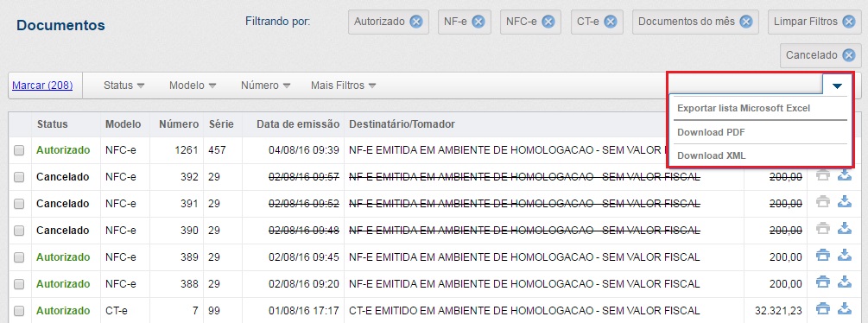Check the box for document 388
This screenshot has width=868, height=323.
click(19, 284)
